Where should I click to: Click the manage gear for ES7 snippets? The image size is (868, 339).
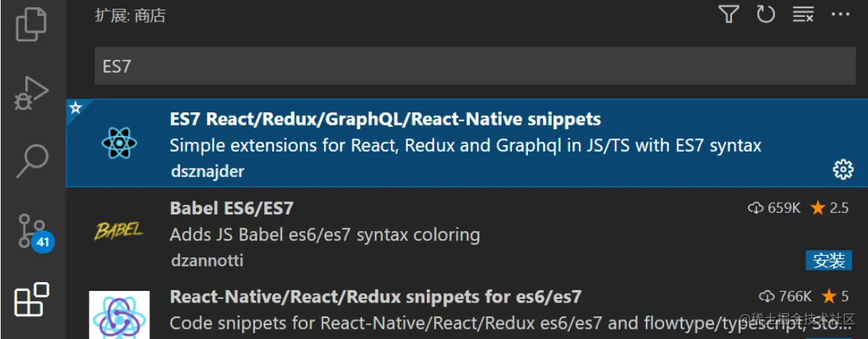tap(842, 170)
